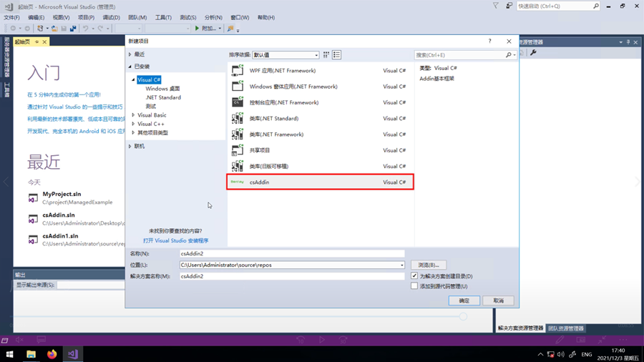
Task: Open the View menu
Action: point(61,17)
